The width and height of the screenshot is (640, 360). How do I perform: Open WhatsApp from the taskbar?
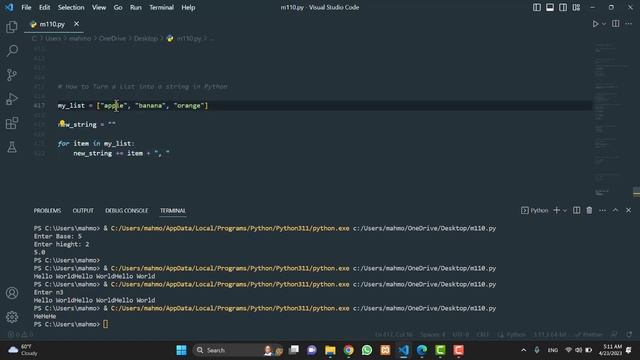367,350
